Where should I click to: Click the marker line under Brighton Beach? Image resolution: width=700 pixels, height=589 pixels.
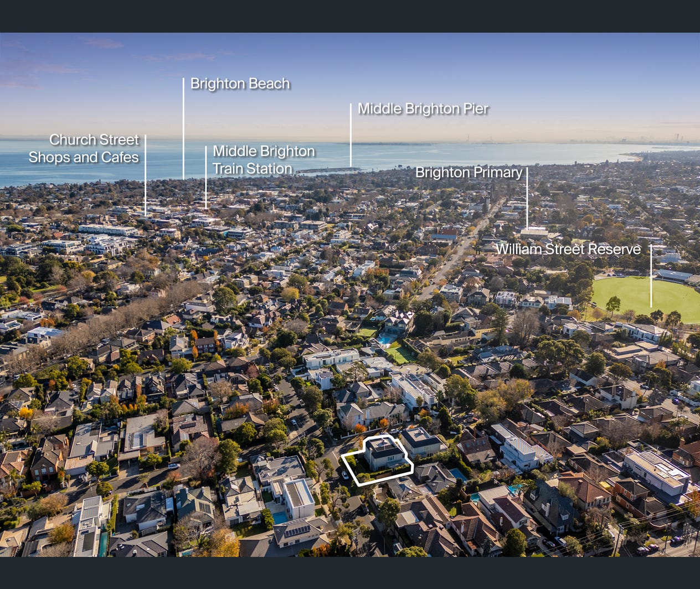pos(183,128)
